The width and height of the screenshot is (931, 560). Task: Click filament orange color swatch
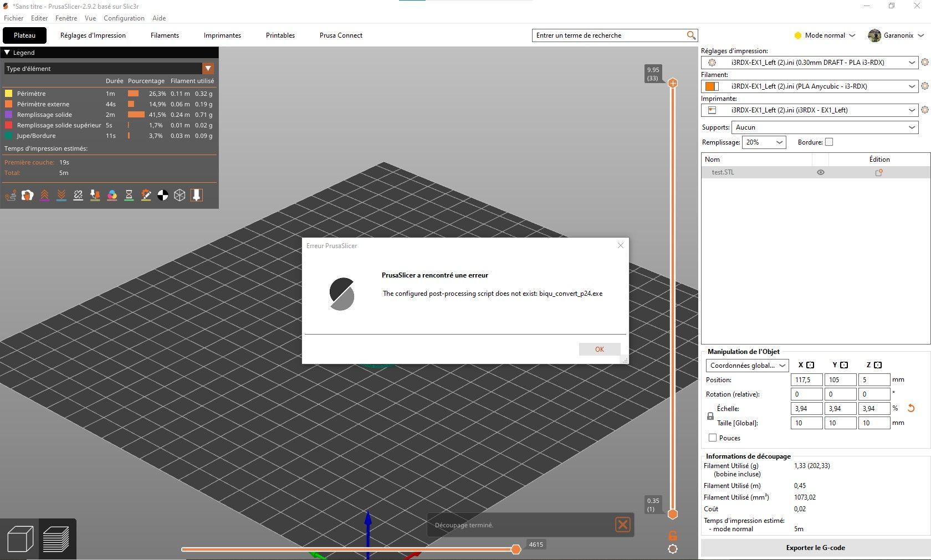712,86
